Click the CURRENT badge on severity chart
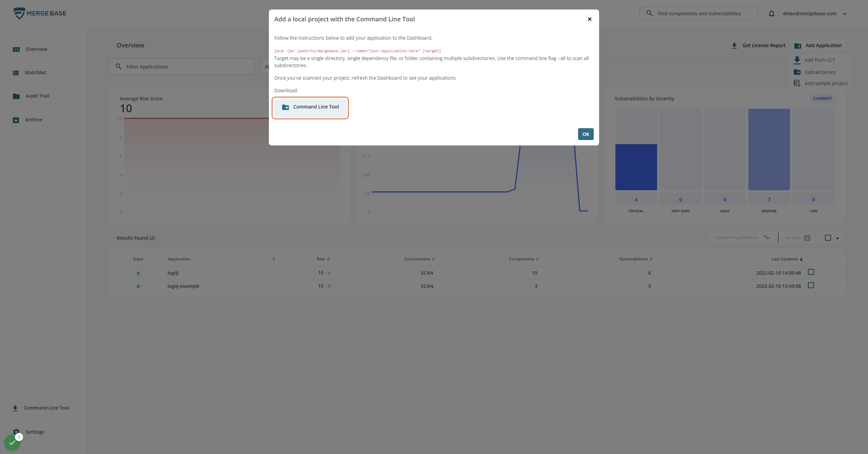The height and width of the screenshot is (454, 868). [x=822, y=98]
